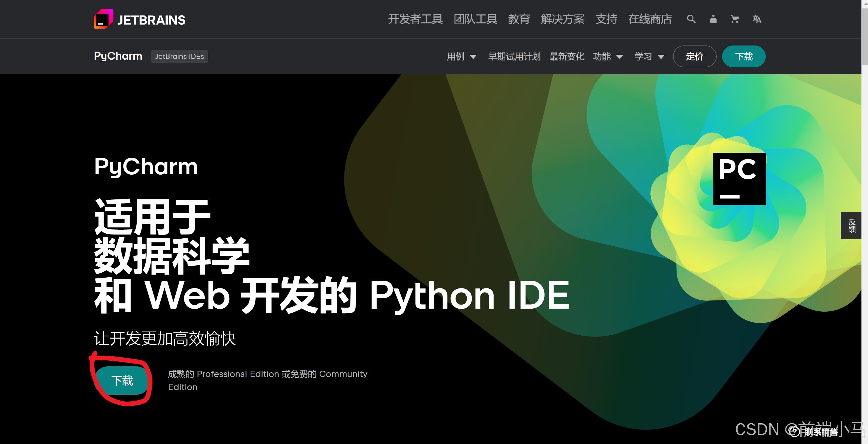The width and height of the screenshot is (868, 444).
Task: Click the JetBrains IDEs badge
Action: click(179, 57)
